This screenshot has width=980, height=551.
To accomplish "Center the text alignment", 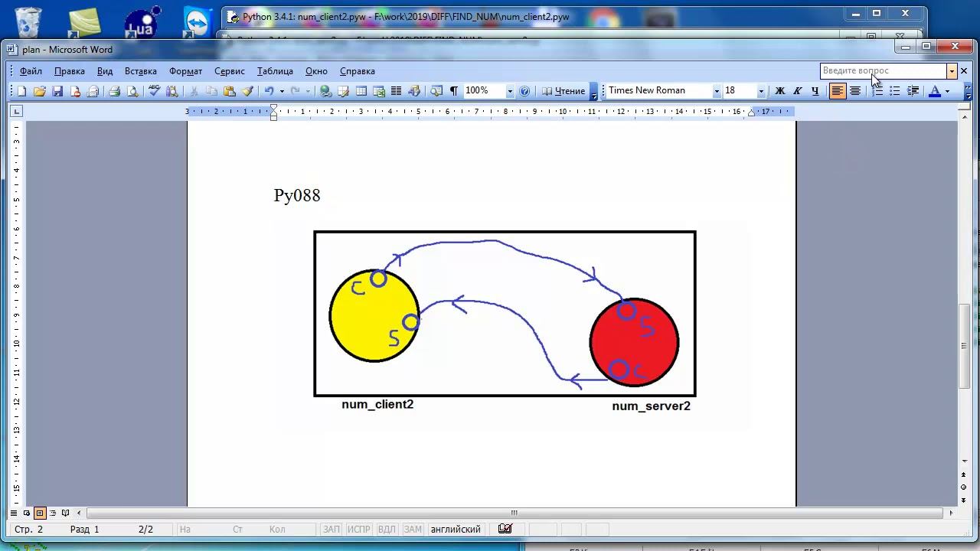I will pos(855,91).
